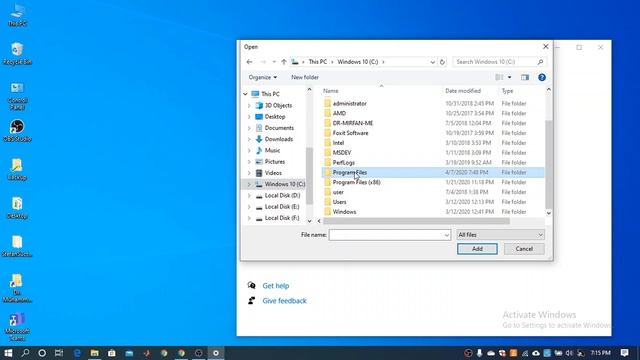The image size is (640, 360).
Task: Select the Foxit Software folder
Action: tap(350, 133)
